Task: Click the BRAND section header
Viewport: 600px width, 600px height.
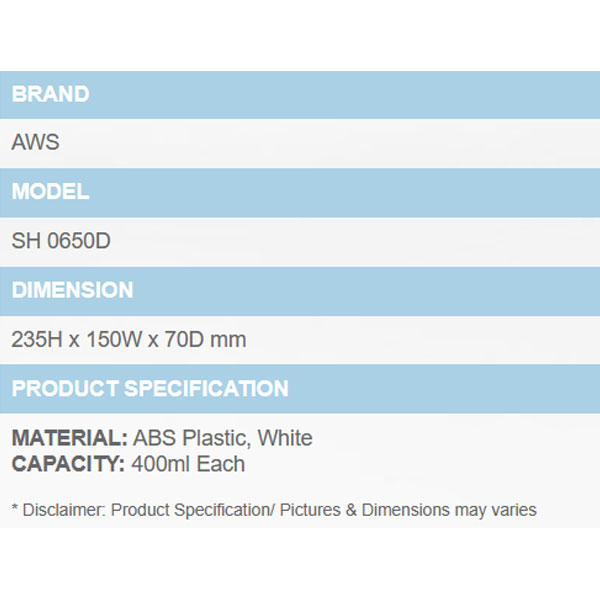Action: (x=50, y=94)
